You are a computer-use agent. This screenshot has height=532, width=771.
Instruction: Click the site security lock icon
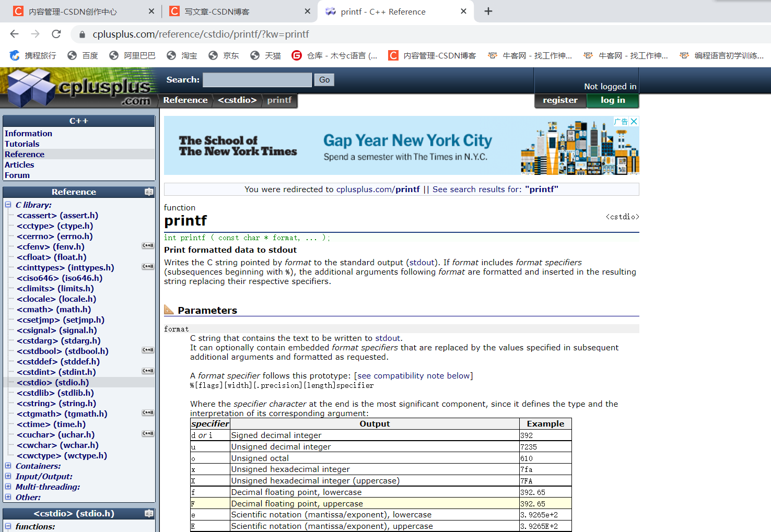[81, 34]
